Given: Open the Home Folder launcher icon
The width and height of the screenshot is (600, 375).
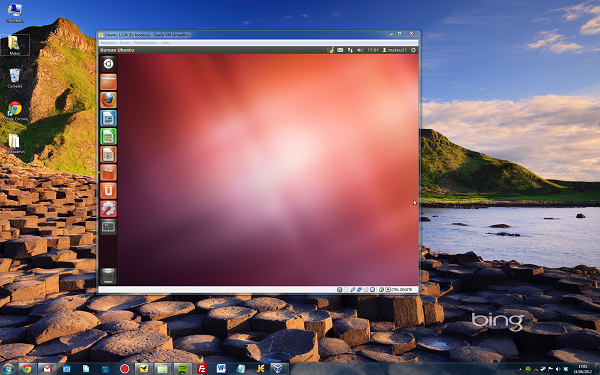Looking at the screenshot, I should 108,82.
